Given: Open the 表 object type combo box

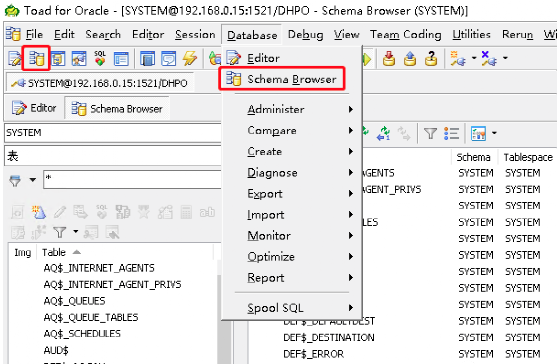Looking at the screenshot, I should click(x=113, y=156).
